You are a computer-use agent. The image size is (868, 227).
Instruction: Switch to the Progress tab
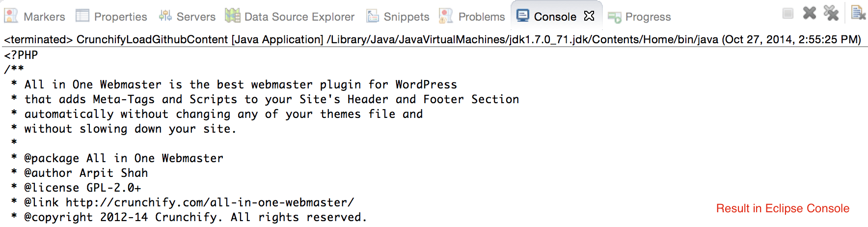(639, 17)
